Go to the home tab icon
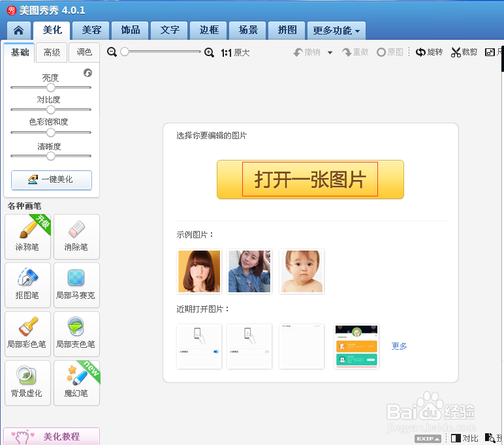The width and height of the screenshot is (504, 445). (19, 31)
